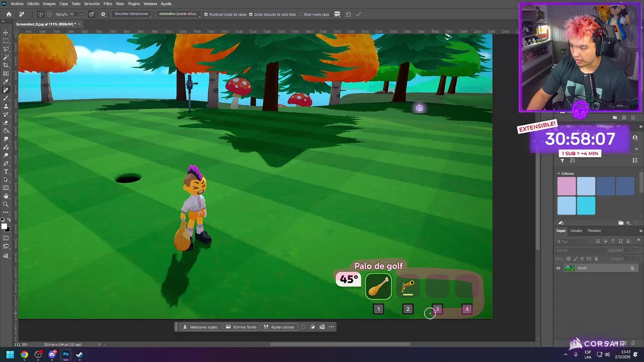644x362 pixels.
Task: Select the Magic Wand tool
Action: [6, 57]
